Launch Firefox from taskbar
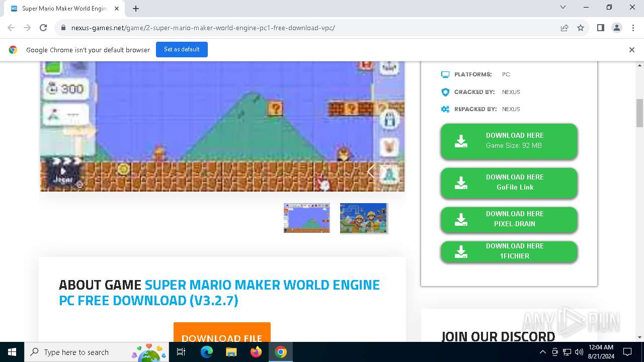The image size is (644, 362). [256, 352]
